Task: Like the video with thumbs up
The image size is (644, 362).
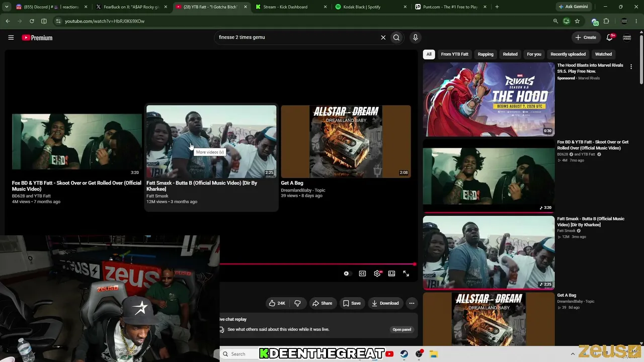Action: coord(277,303)
